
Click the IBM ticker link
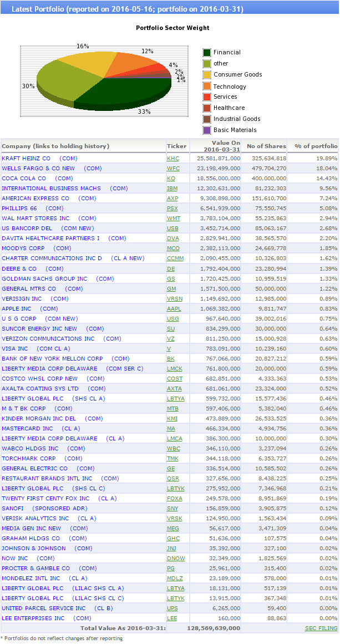(172, 189)
